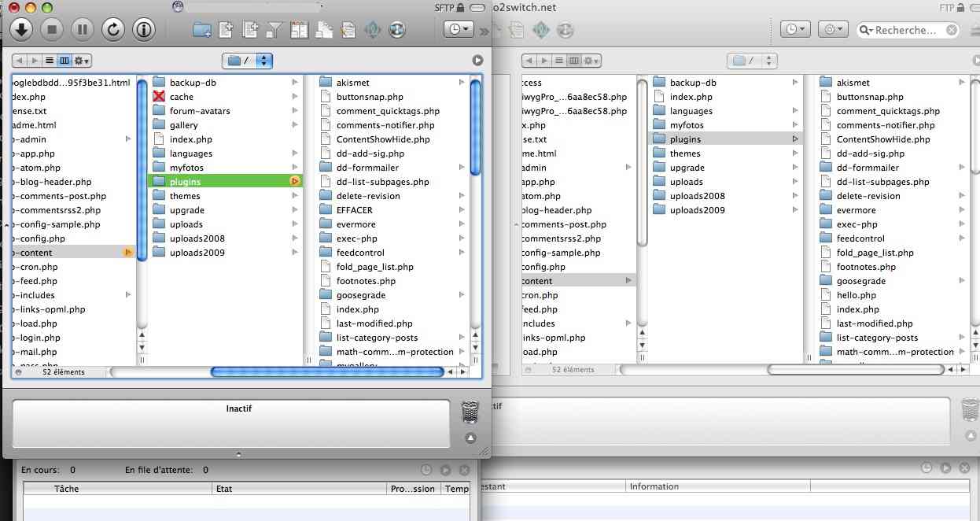This screenshot has height=521, width=980.
Task: Click the refresh listing button
Action: click(x=113, y=30)
